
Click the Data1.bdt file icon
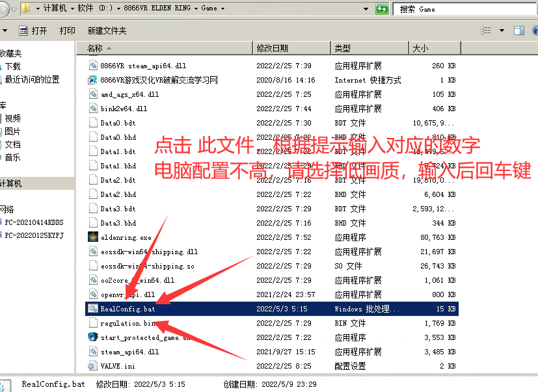coord(93,151)
